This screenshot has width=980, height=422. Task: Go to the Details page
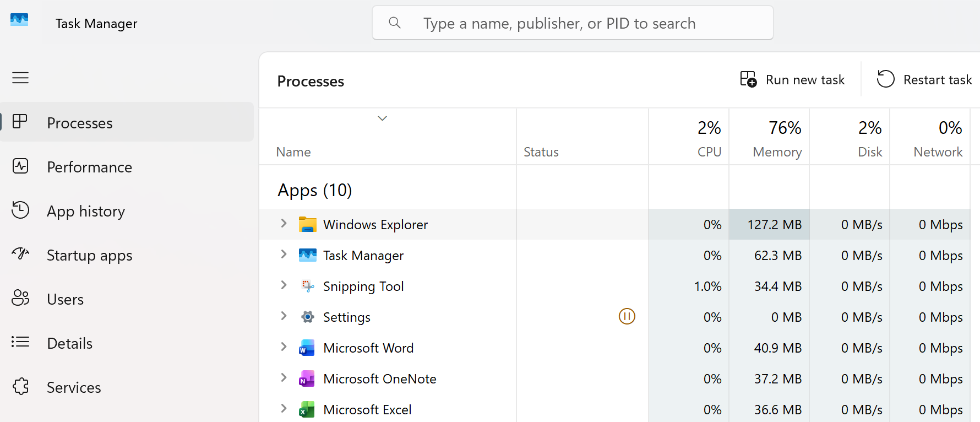pos(127,343)
